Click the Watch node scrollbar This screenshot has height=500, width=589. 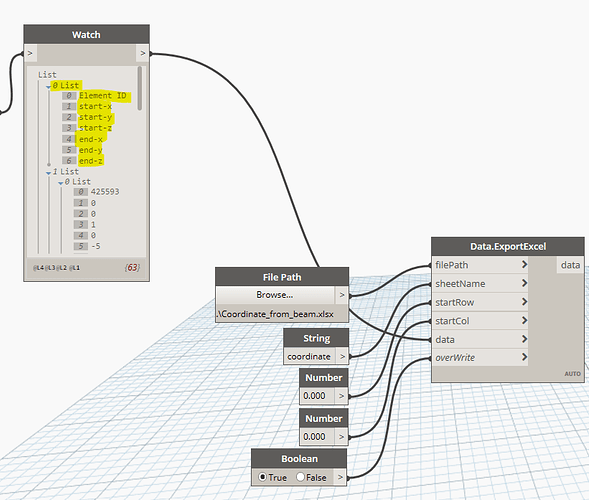pyautogui.click(x=140, y=89)
